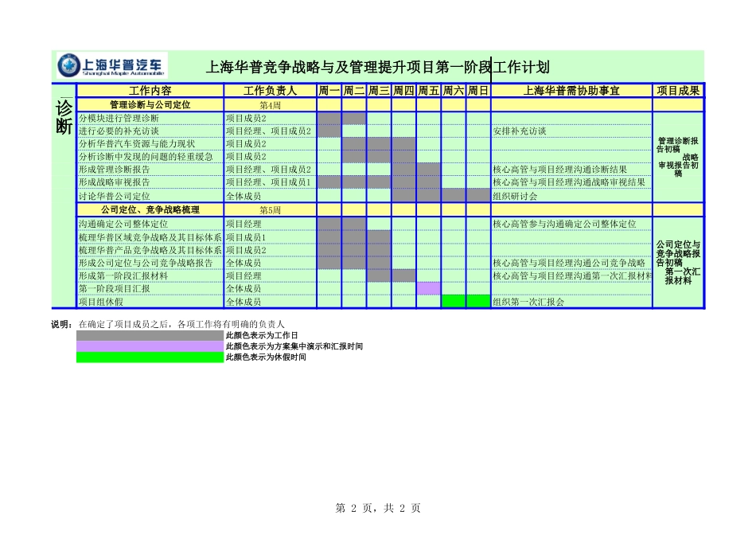Select the 进行必要的补充访谈 task cell

(150, 131)
